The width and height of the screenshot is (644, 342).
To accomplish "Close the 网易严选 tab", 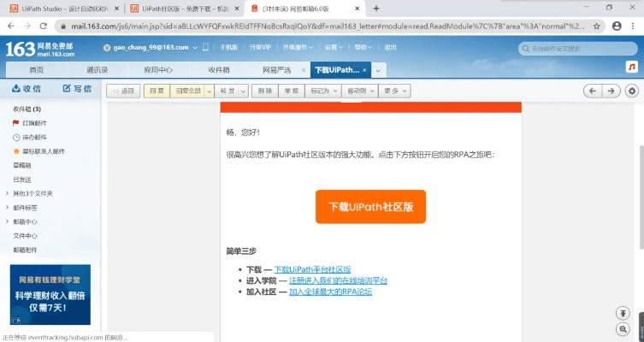I will click(304, 70).
